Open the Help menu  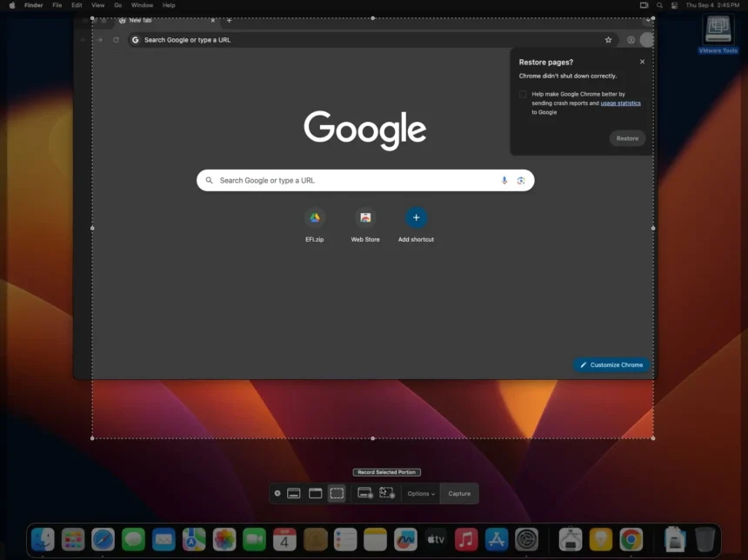(x=169, y=5)
